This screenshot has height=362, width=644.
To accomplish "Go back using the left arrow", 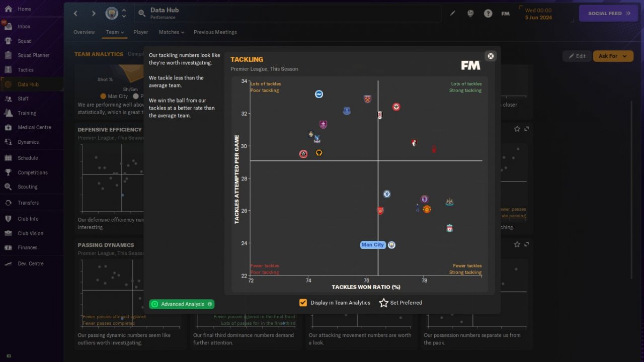I will click(76, 14).
